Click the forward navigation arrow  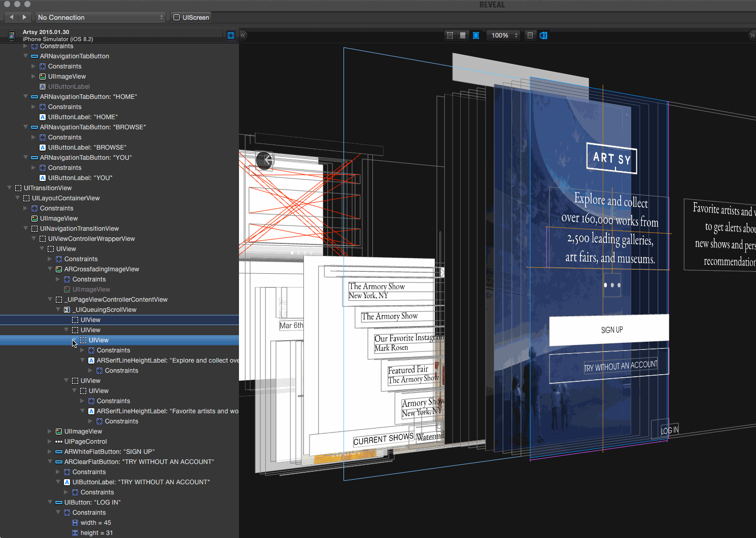24,17
